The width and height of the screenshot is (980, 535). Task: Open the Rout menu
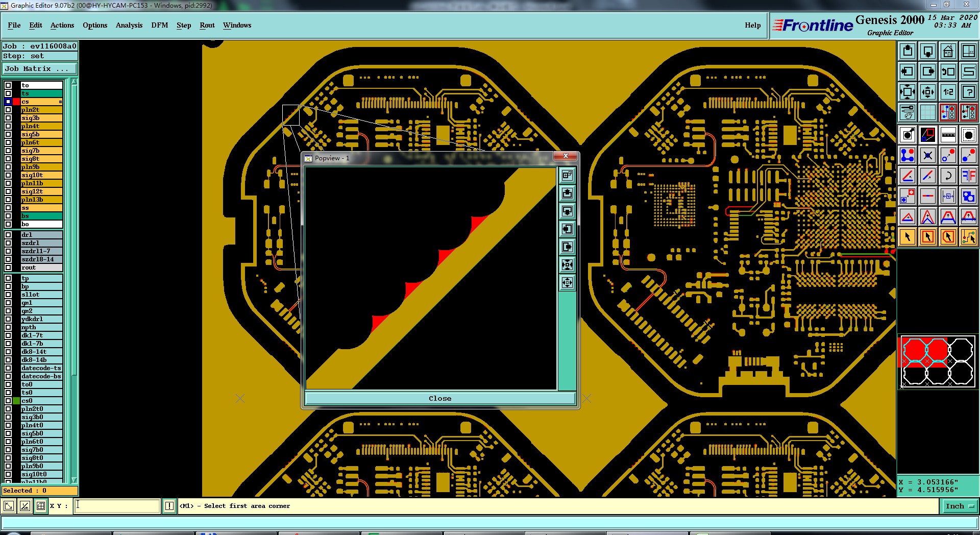pyautogui.click(x=207, y=25)
